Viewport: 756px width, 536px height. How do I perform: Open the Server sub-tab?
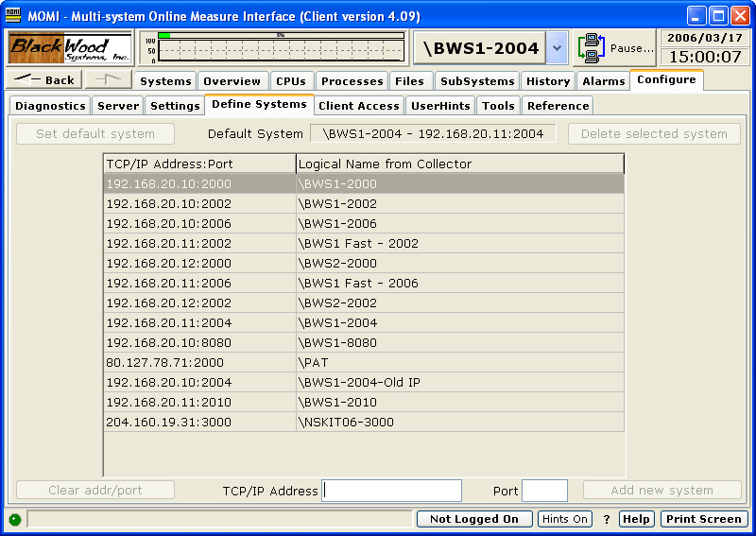(x=118, y=106)
